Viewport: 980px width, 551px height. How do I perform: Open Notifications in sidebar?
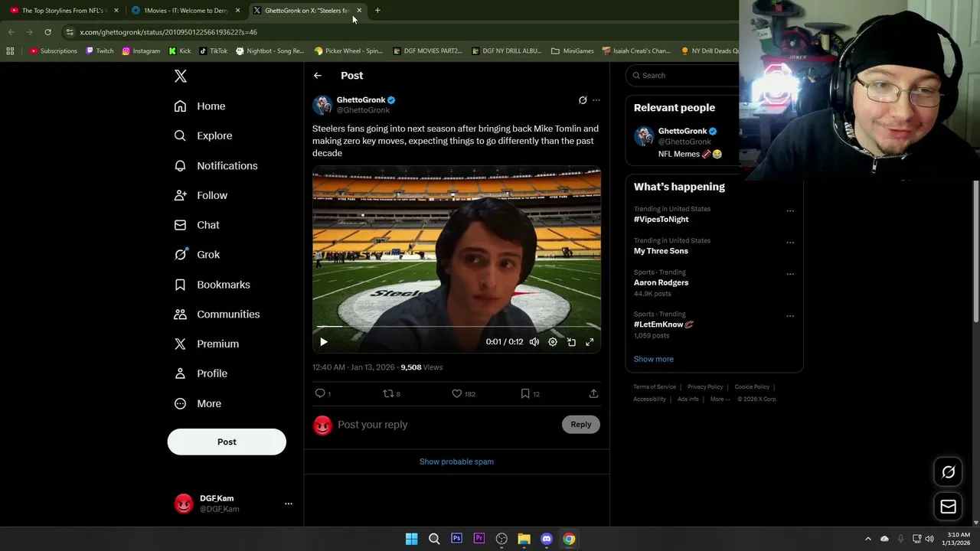tap(216, 166)
